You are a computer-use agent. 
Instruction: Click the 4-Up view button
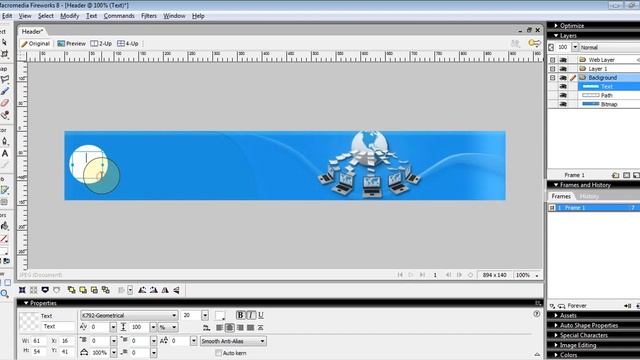[128, 43]
